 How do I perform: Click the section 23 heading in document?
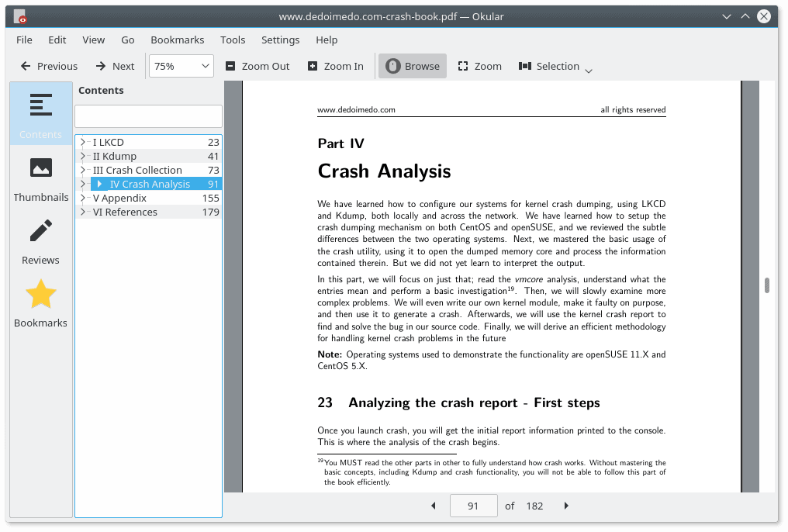(x=458, y=403)
